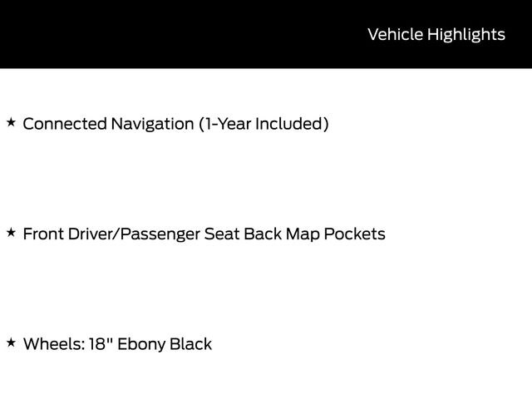This screenshot has width=532, height=399.
Task: Select the Vehicle Highlights header title
Action: [x=436, y=34]
